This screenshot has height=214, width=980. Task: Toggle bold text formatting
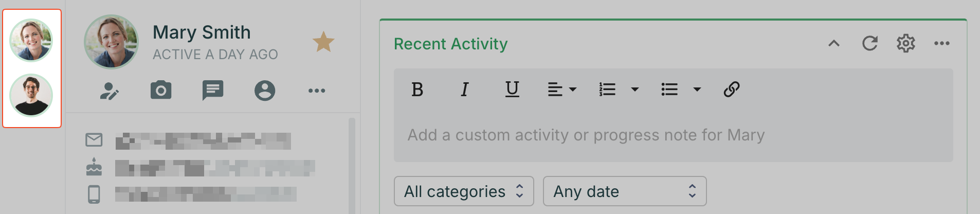418,90
